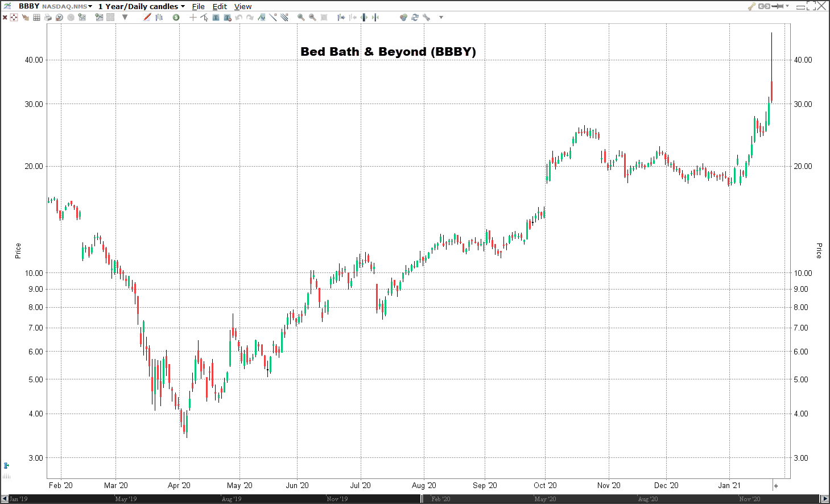Click the timeline scrollbar thumb near Feb '20
This screenshot has width=830, height=504.
[x=423, y=499]
